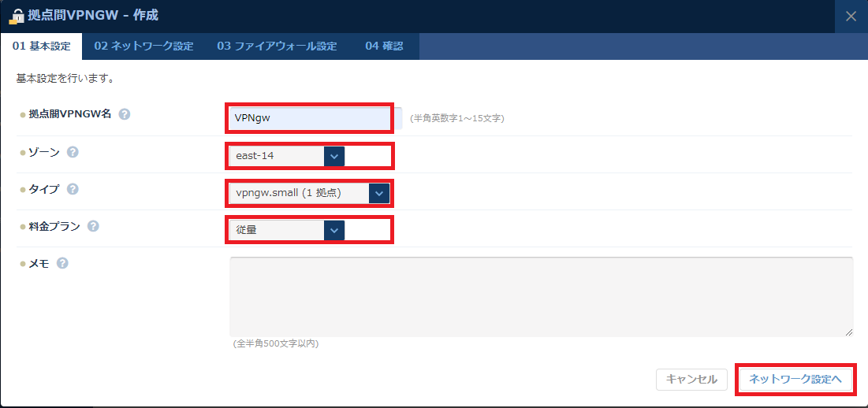
Task: Switch to the 02 ネットワーク設定 tab
Action: [x=143, y=46]
